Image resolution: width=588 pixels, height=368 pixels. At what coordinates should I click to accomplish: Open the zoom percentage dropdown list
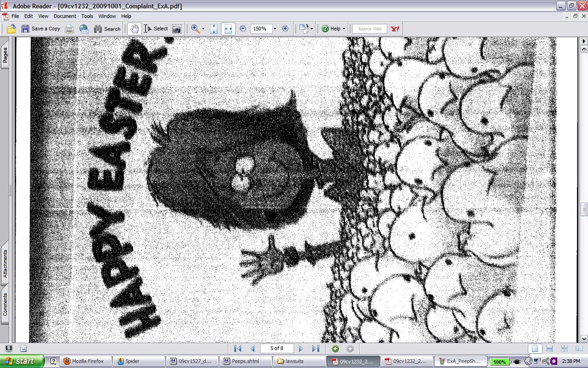click(x=275, y=29)
